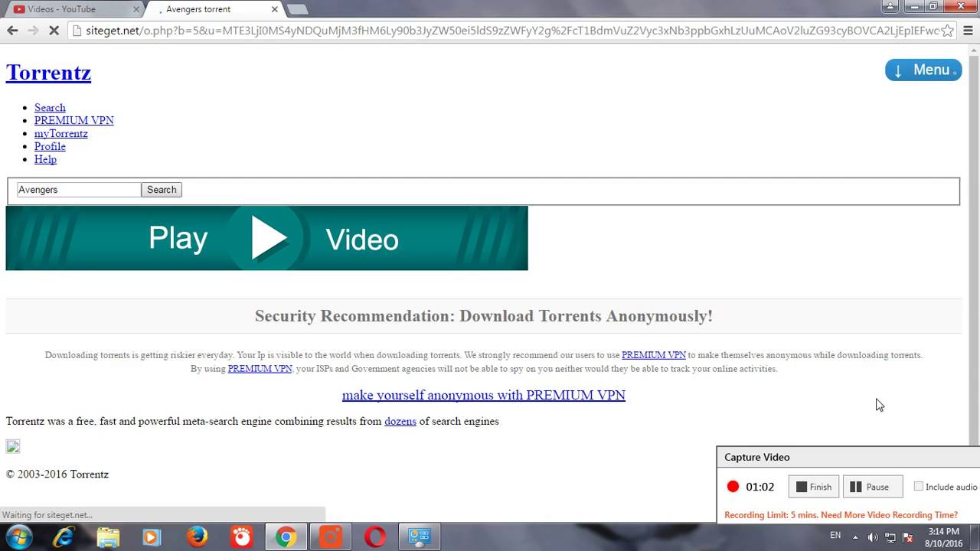The image size is (980, 551).
Task: Open the 'dozens' search engines link
Action: click(x=400, y=421)
